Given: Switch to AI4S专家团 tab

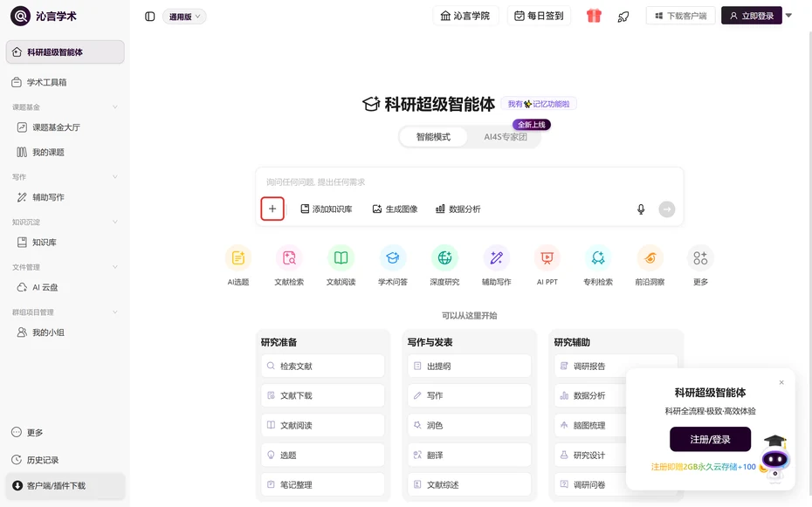Looking at the screenshot, I should (505, 137).
